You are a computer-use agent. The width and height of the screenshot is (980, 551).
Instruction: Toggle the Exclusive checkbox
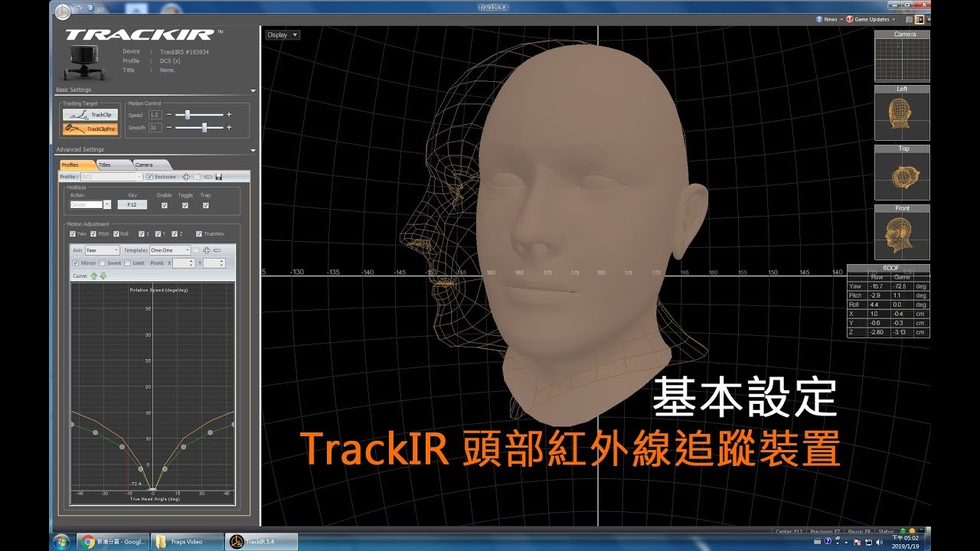click(x=149, y=177)
